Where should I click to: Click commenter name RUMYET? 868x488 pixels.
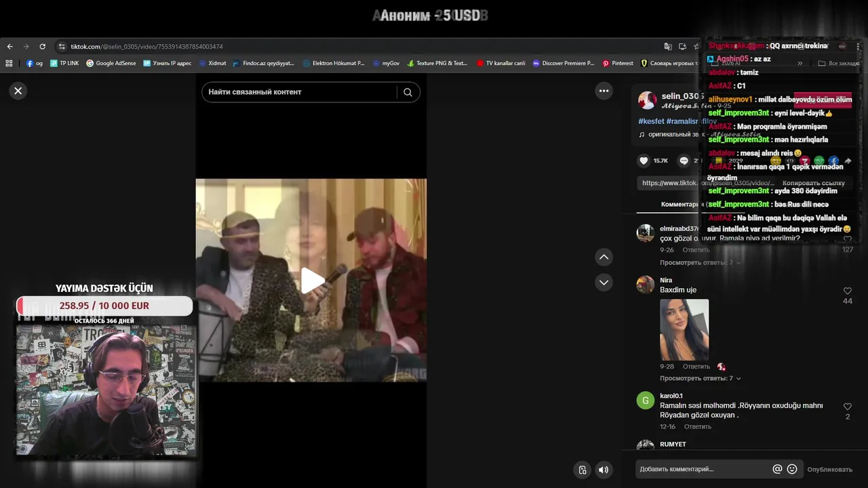coord(673,445)
